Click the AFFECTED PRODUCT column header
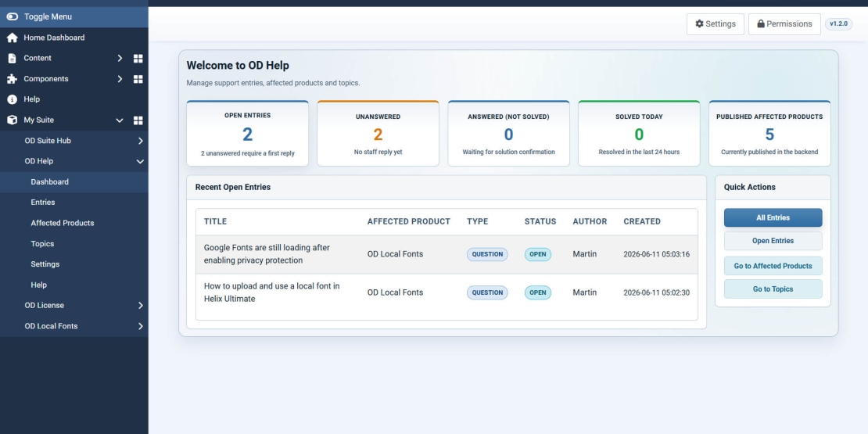This screenshot has width=868, height=434. 409,221
